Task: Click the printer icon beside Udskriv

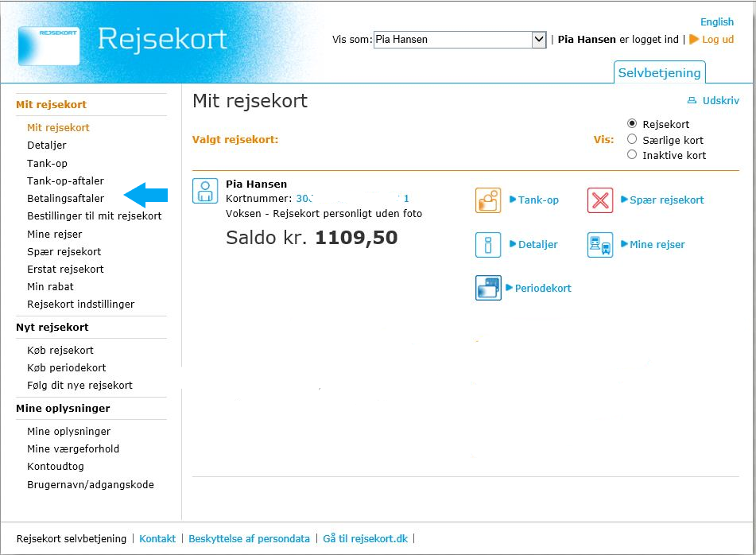Action: point(691,101)
